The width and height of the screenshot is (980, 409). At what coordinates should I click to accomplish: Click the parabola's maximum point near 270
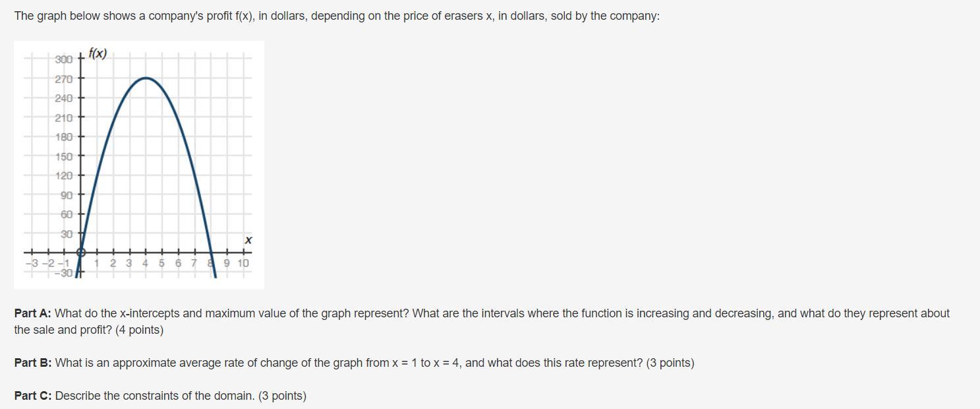point(146,78)
